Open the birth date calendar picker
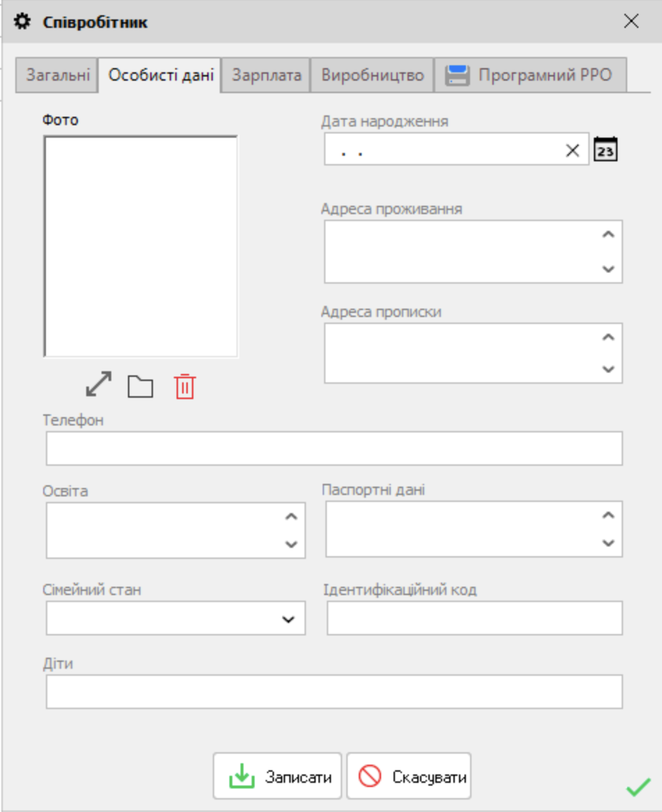662x812 pixels. pyautogui.click(x=606, y=149)
